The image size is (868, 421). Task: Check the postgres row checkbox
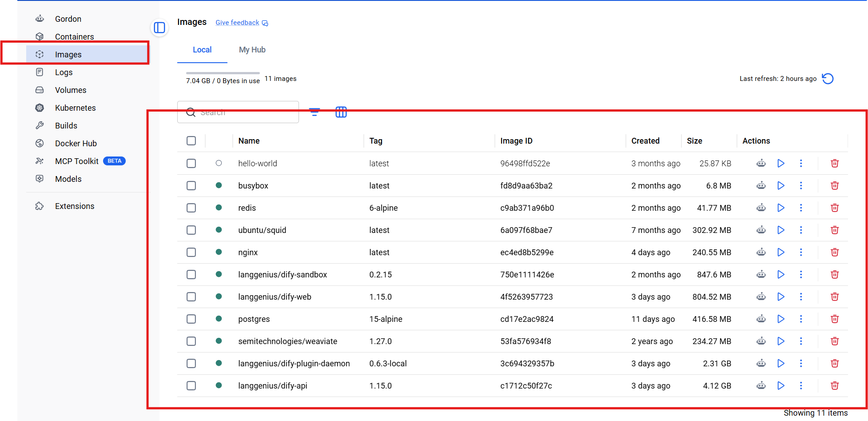click(191, 319)
